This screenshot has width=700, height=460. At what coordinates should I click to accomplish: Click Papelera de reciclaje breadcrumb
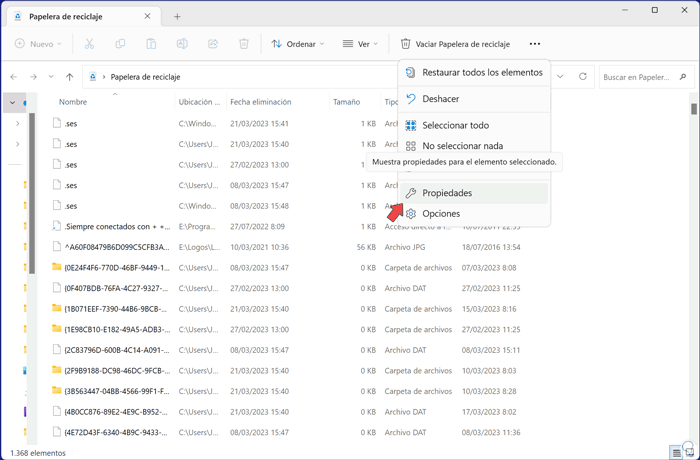[146, 77]
